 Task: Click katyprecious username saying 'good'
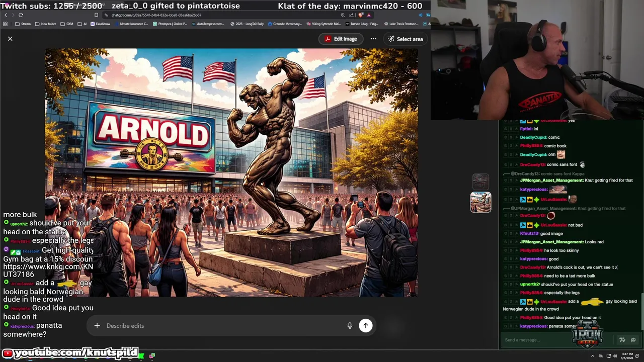click(534, 259)
